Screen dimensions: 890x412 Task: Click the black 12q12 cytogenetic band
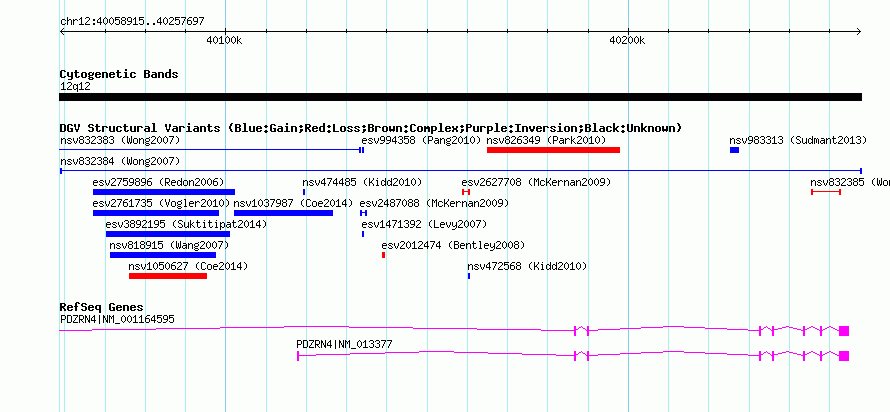[x=460, y=97]
